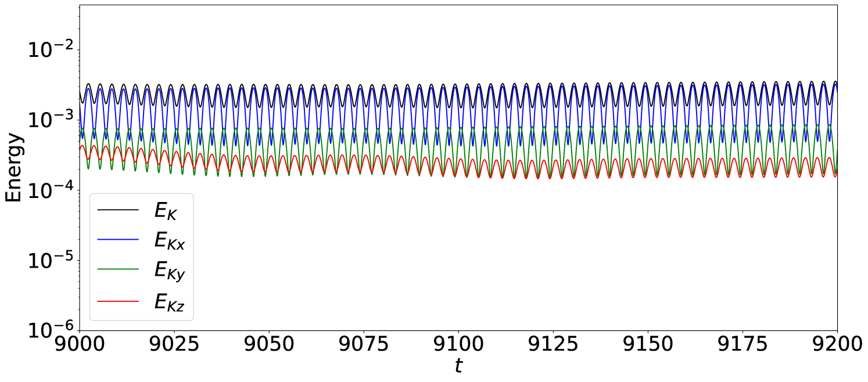Click the 10^-6 y-axis tick label
The height and width of the screenshot is (382, 868).
point(51,330)
